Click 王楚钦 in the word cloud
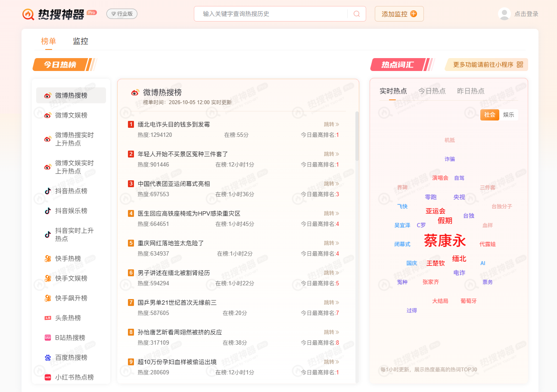The width and height of the screenshot is (557, 392). tap(436, 263)
